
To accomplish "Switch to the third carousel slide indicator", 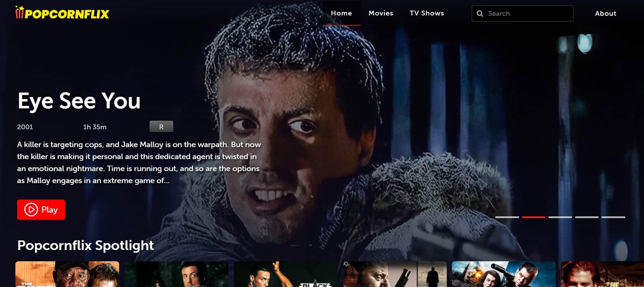I will (560, 217).
